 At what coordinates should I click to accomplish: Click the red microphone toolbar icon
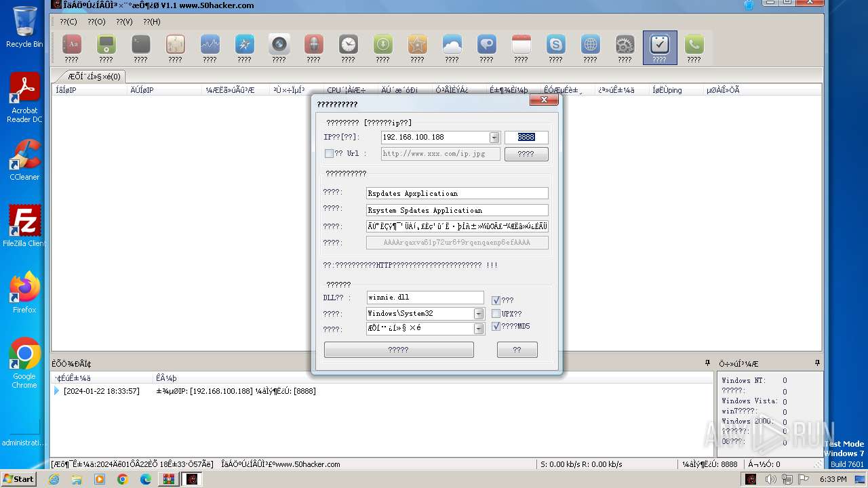[313, 45]
